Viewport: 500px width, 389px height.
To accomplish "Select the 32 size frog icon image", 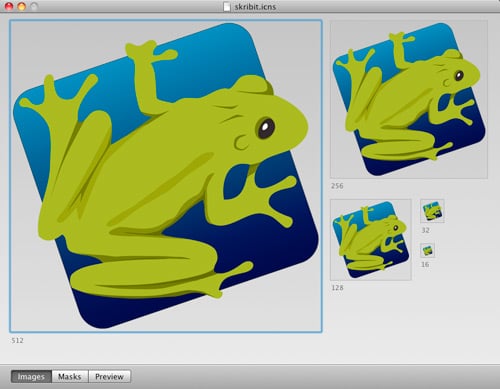I will point(432,211).
